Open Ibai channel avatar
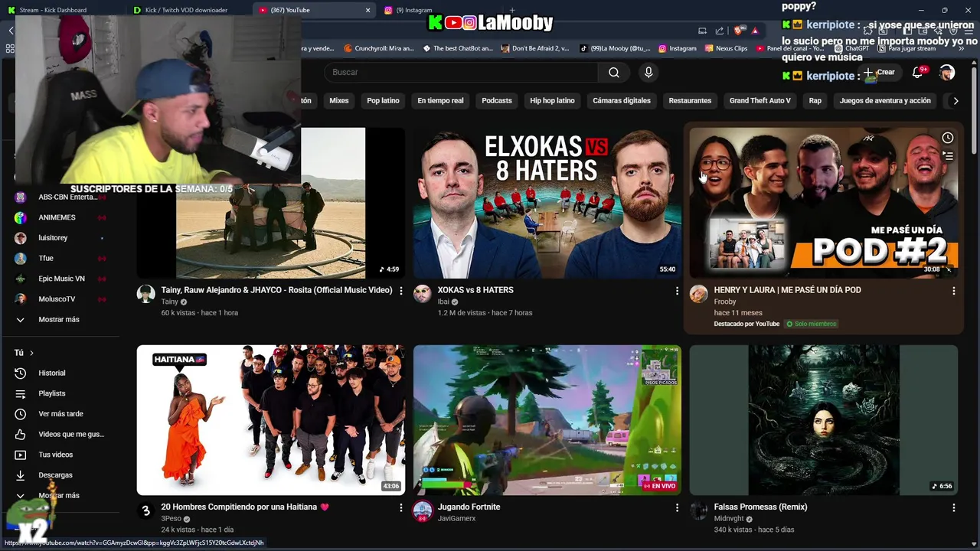980x551 pixels. pos(423,295)
